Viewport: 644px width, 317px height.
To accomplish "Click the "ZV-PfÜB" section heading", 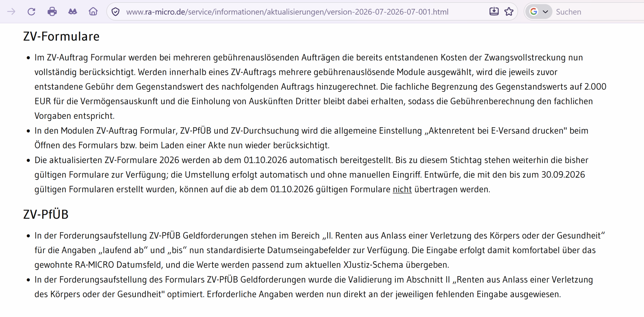I will pos(46,215).
